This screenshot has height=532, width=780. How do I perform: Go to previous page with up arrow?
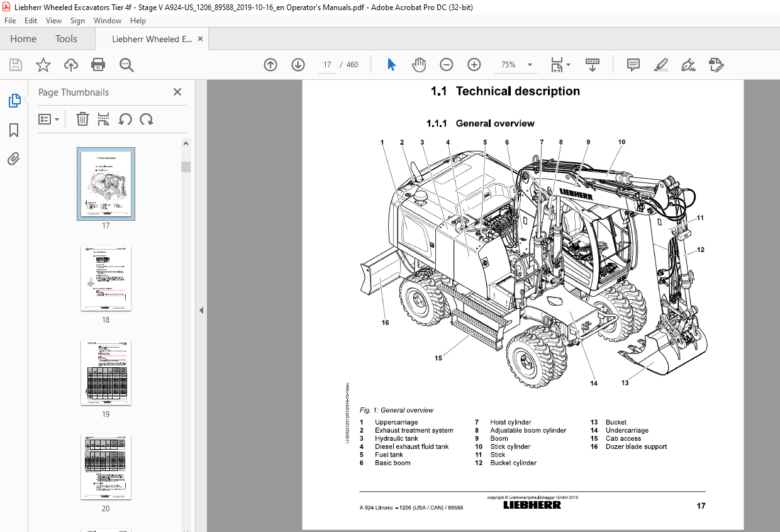[270, 65]
